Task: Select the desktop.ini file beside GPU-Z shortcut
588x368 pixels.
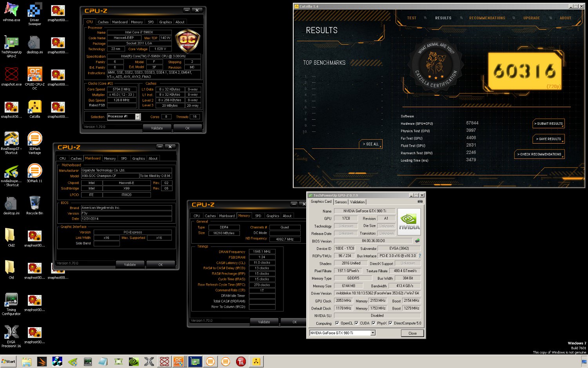Action: click(x=34, y=44)
